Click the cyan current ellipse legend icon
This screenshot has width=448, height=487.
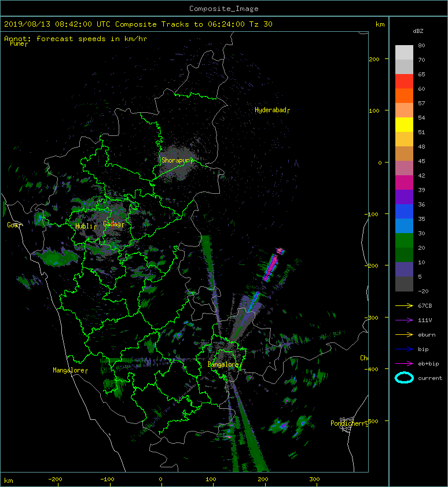coord(404,378)
